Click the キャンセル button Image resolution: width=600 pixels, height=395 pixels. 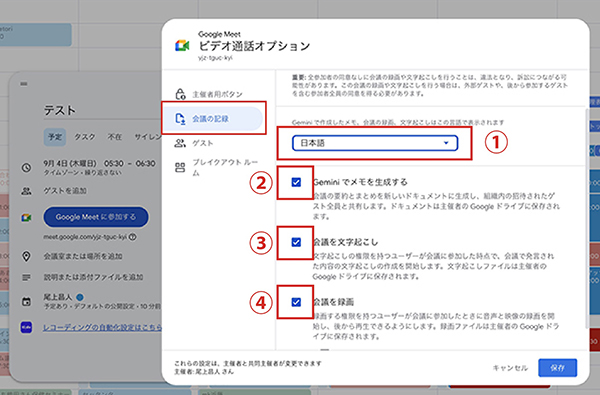point(510,368)
